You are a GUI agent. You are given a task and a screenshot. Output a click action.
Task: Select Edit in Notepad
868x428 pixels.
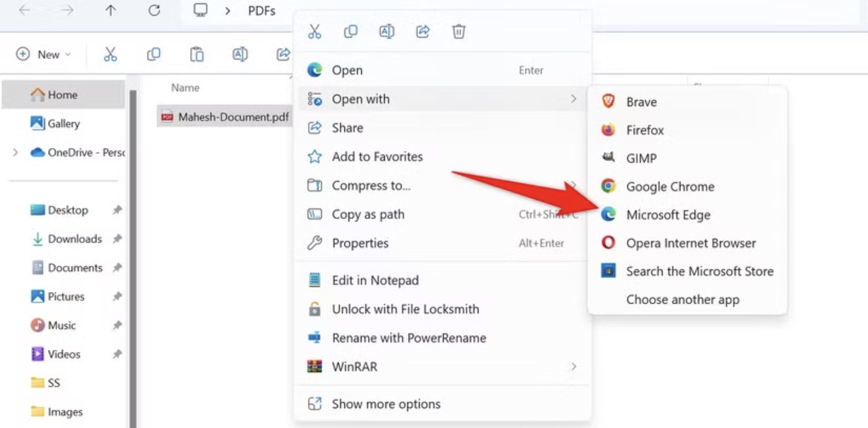(442, 281)
